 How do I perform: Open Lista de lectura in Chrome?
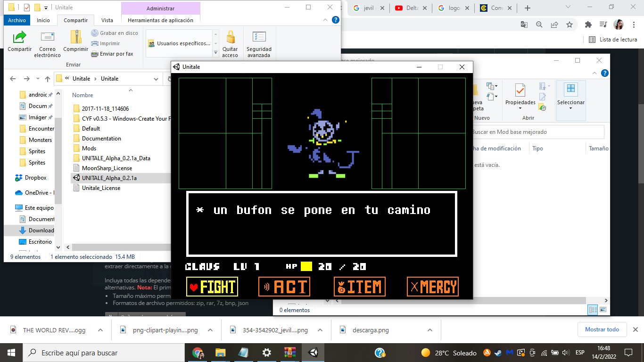pos(613,40)
